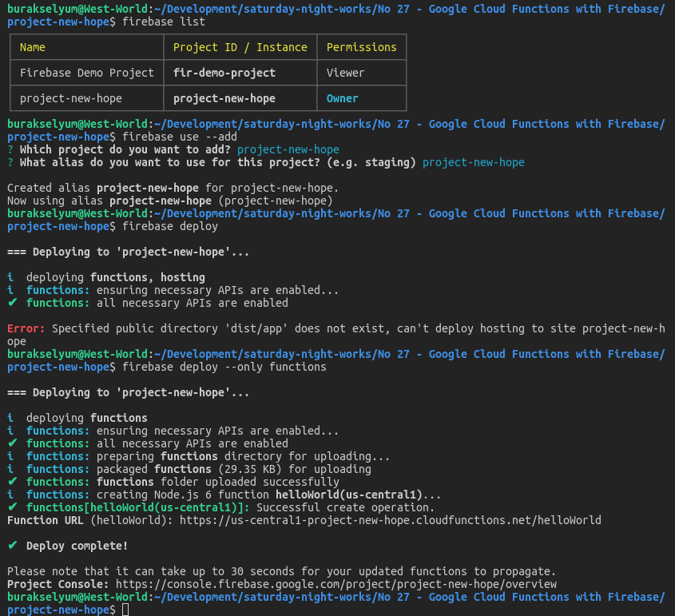Select the Project ID / Instance header
This screenshot has width=675, height=616.
point(240,47)
